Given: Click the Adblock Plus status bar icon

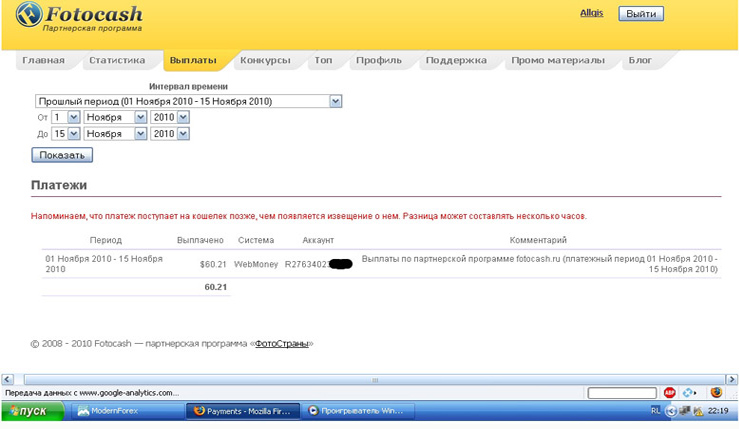Looking at the screenshot, I should click(x=669, y=393).
